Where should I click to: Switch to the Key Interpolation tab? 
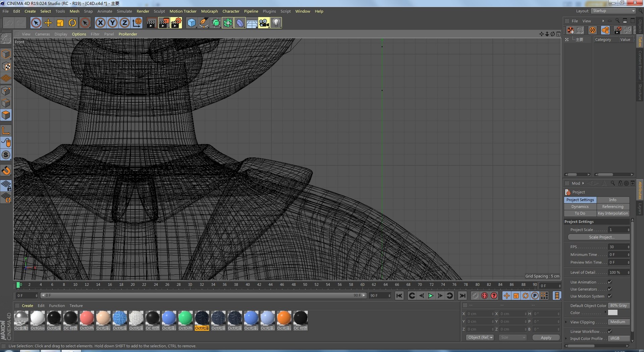[613, 213]
